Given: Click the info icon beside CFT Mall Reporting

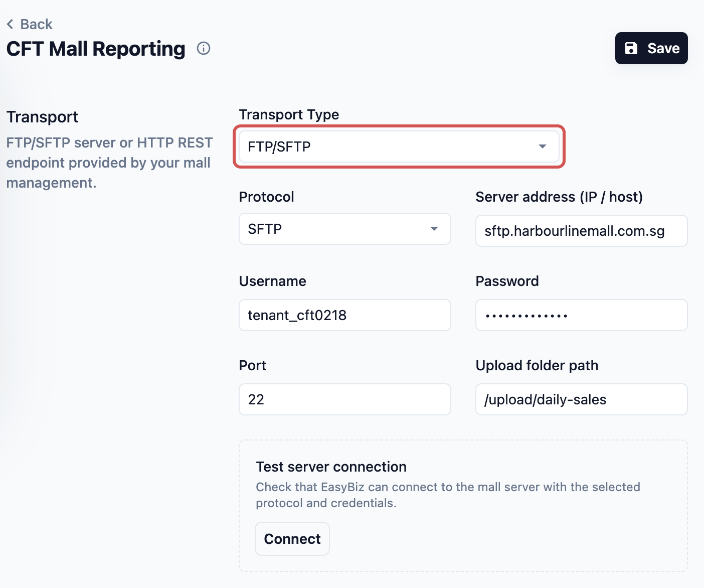Looking at the screenshot, I should tap(204, 49).
